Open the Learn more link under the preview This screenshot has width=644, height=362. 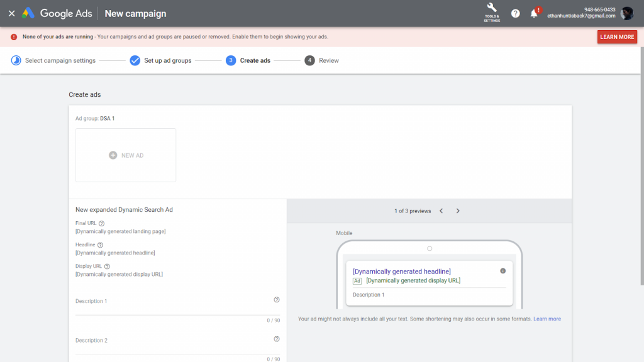click(x=547, y=319)
